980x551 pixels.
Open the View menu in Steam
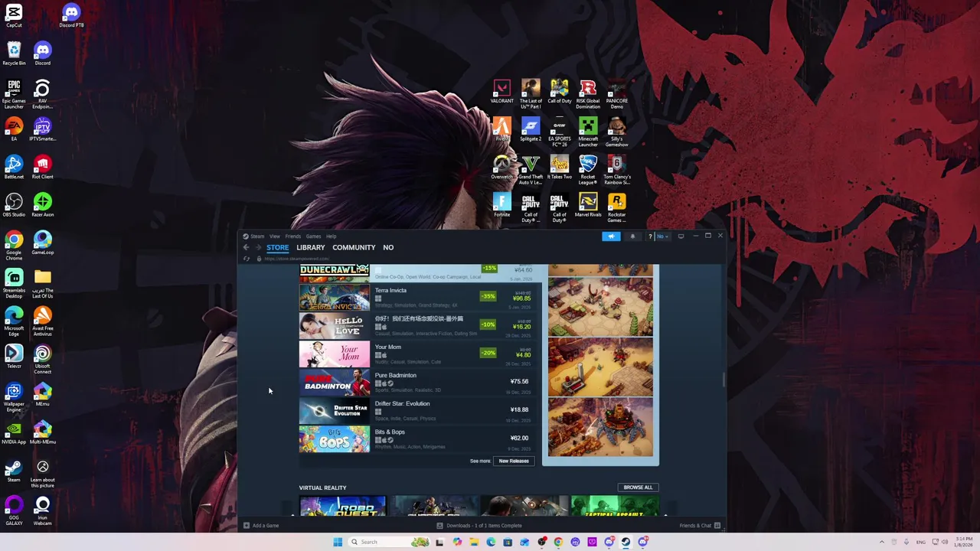click(x=274, y=236)
